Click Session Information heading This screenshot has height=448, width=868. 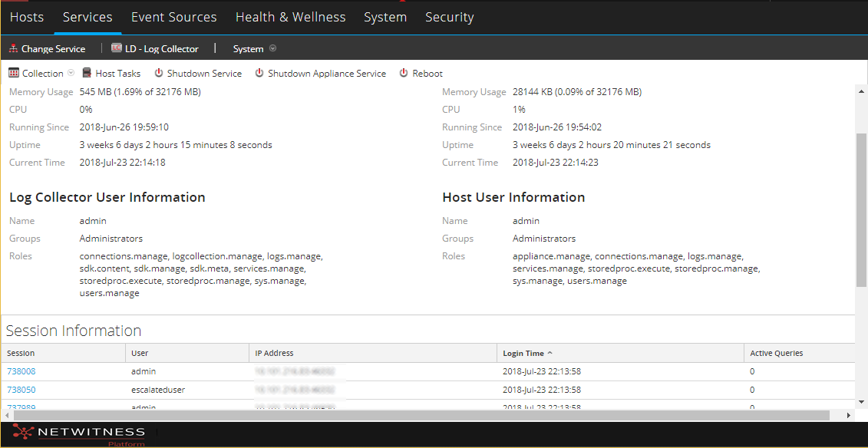(74, 331)
